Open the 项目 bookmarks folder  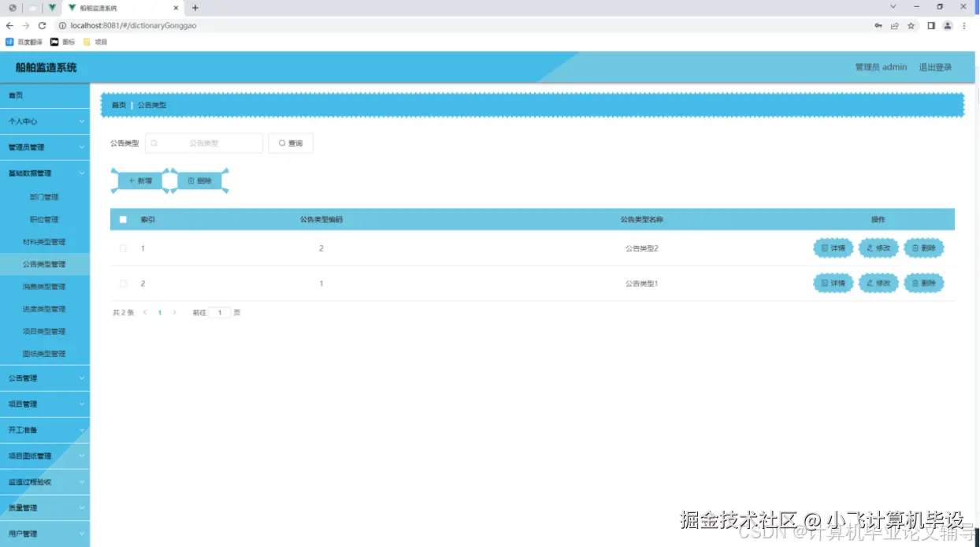coord(95,42)
